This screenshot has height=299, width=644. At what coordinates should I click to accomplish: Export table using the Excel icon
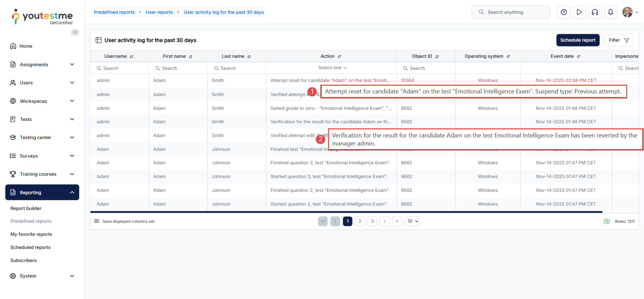tap(606, 221)
